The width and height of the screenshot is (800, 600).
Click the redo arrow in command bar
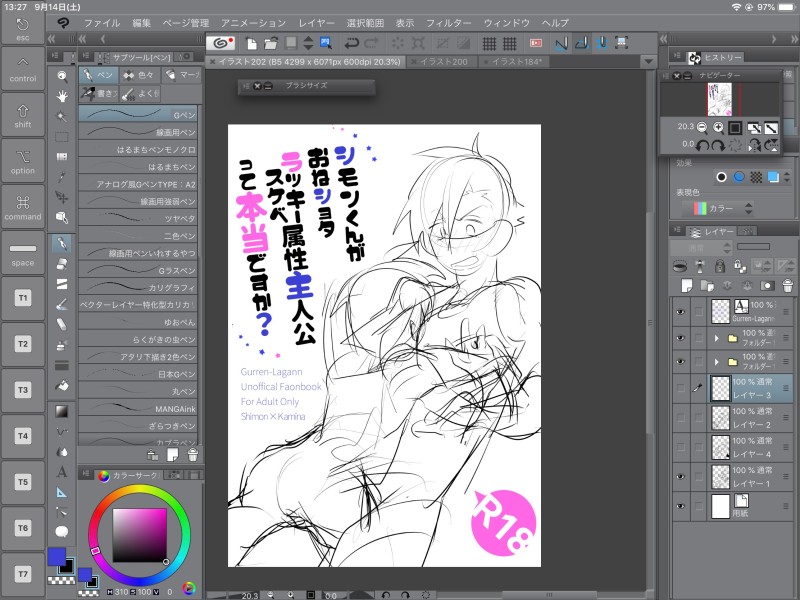point(371,43)
